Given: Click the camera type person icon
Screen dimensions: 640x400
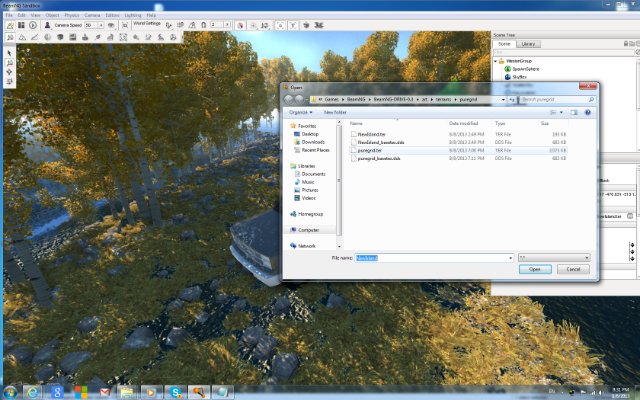Looking at the screenshot, I should tap(47, 25).
